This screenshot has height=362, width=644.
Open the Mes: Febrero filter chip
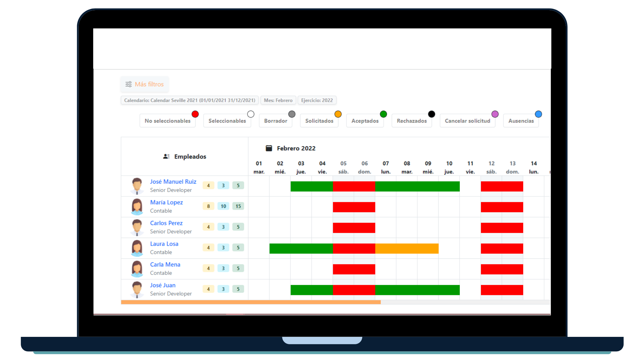[x=278, y=100]
